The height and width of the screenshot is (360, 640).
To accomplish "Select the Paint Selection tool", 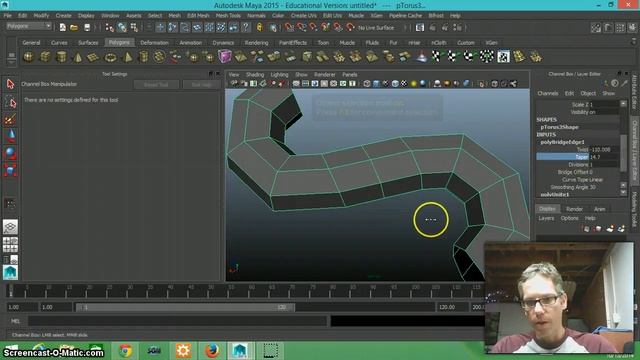I will [x=10, y=119].
